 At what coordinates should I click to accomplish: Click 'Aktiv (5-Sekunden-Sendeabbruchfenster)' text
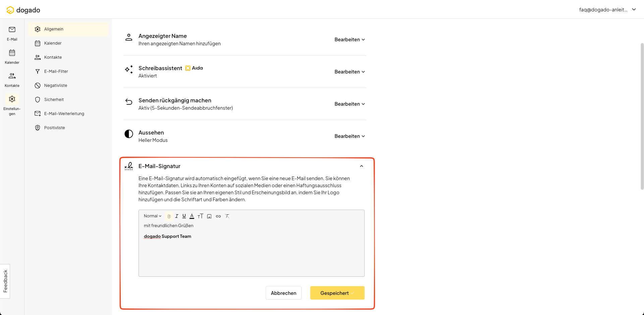[x=185, y=108]
